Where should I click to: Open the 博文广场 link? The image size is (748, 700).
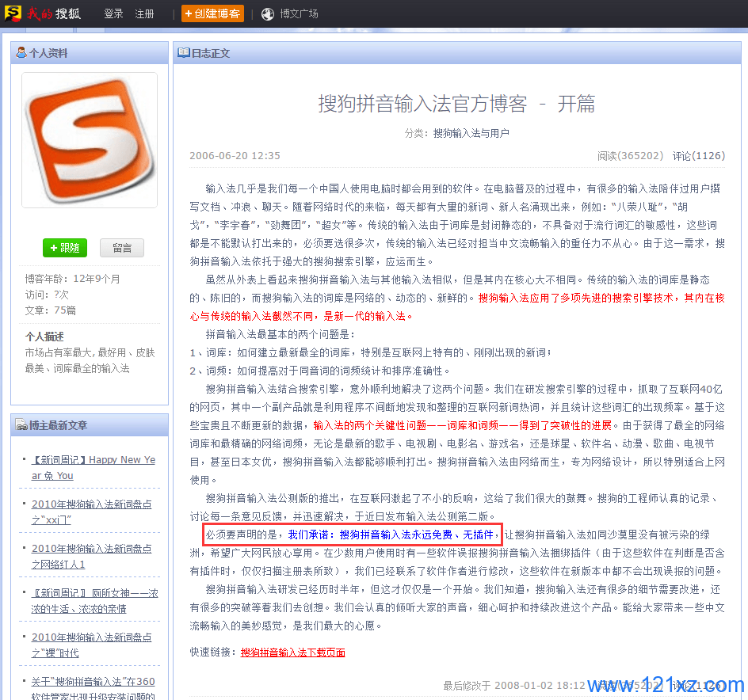tap(299, 13)
